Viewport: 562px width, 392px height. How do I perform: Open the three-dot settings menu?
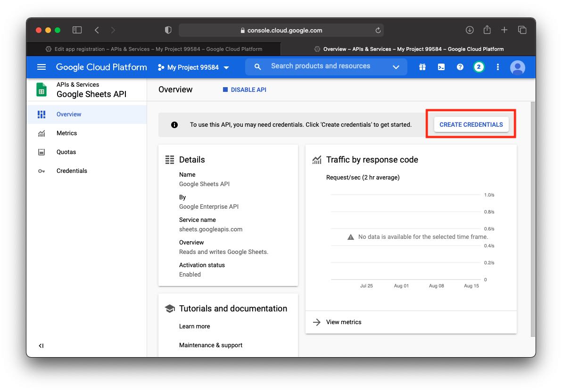click(497, 67)
